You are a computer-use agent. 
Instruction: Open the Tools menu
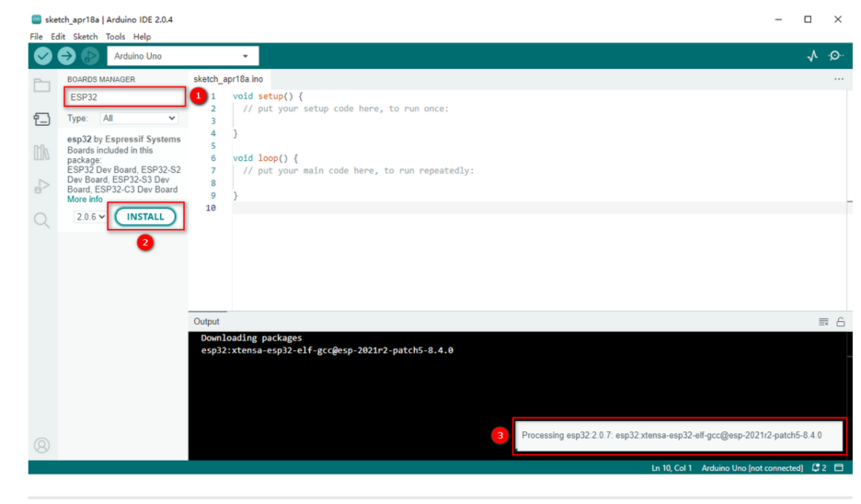(x=115, y=37)
